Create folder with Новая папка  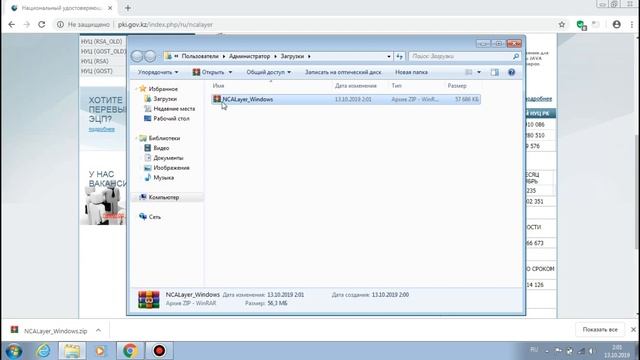pos(411,72)
